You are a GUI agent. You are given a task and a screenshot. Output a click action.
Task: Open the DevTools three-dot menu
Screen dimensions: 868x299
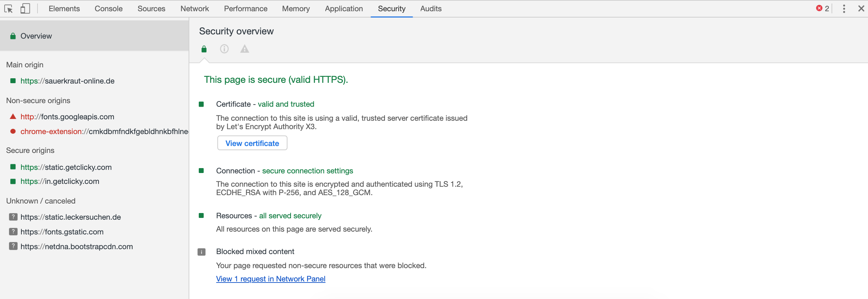point(844,9)
